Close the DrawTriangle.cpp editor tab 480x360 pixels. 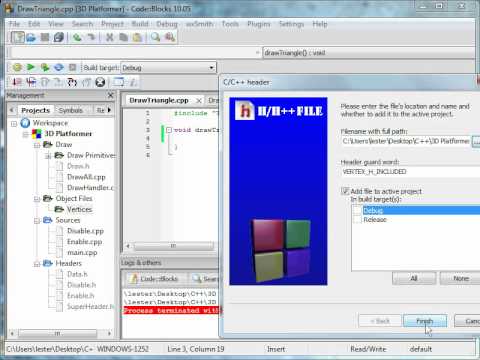pos(199,101)
